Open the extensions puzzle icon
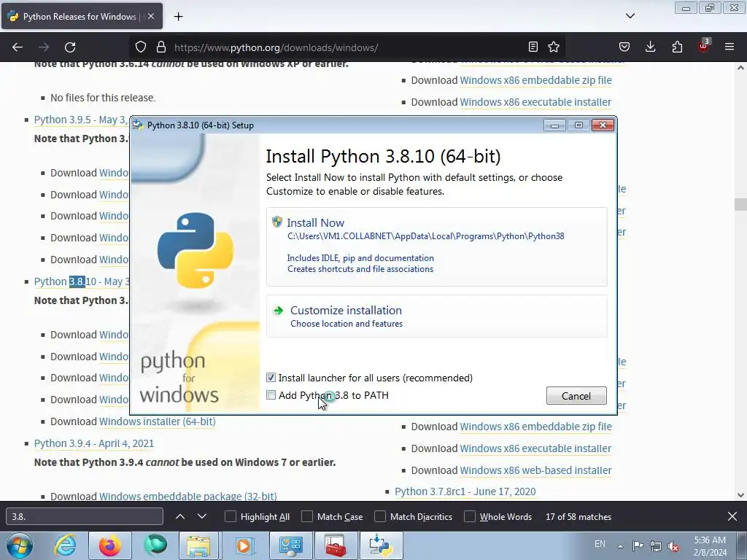The height and width of the screenshot is (560, 747). pos(677,47)
